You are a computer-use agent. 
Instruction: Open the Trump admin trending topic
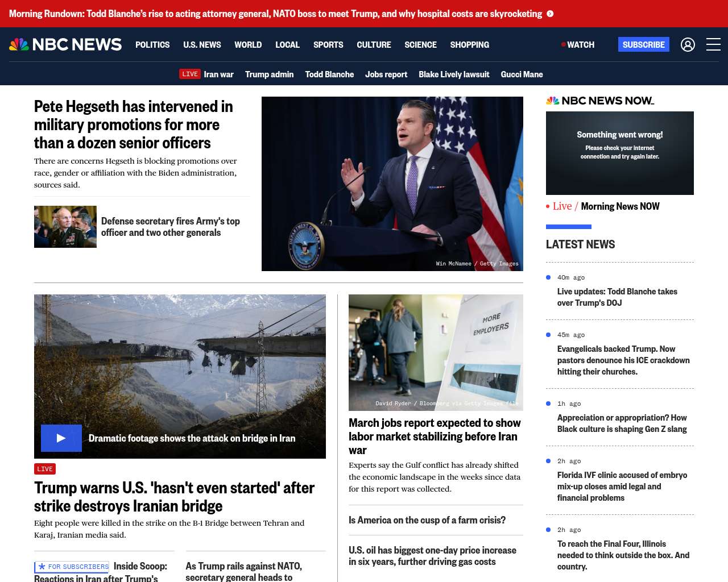pyautogui.click(x=269, y=74)
